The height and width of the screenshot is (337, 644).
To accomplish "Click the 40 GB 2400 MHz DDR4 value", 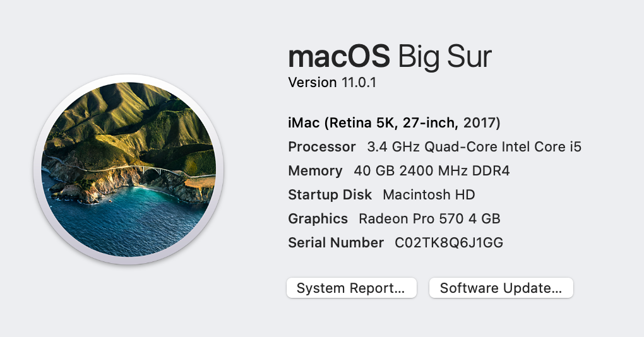I will tap(431, 171).
